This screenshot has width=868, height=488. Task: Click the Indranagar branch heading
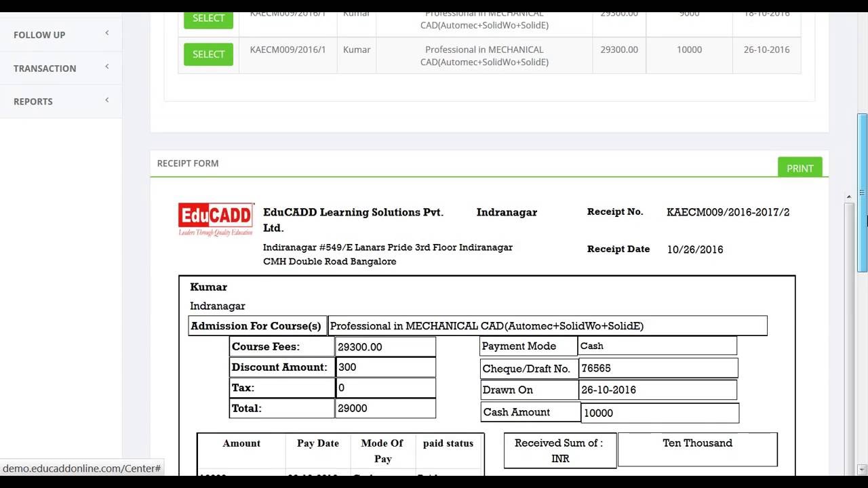click(507, 212)
